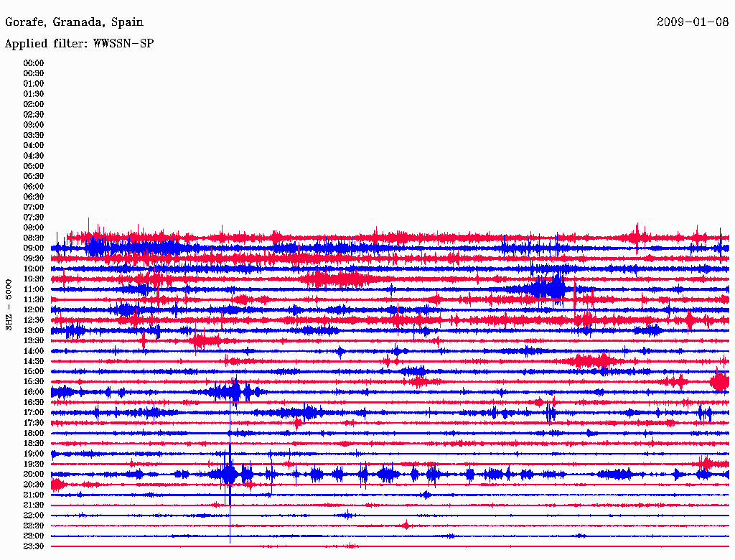735x560 pixels.
Task: Select the 07:00 time label
Action: pos(33,207)
